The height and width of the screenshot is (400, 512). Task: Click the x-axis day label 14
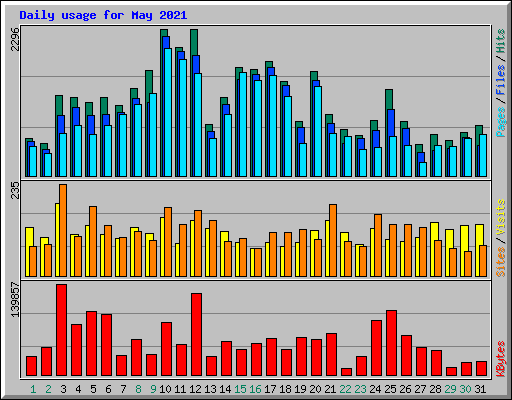(x=225, y=389)
